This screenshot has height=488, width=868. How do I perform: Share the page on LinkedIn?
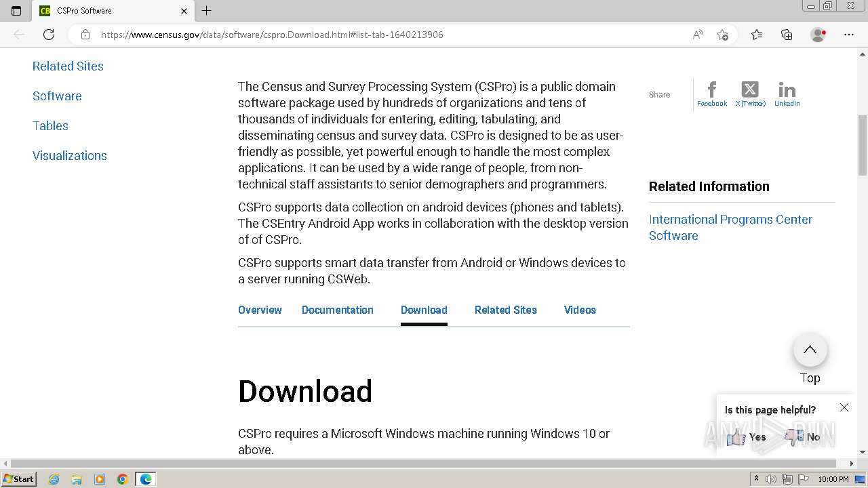click(x=787, y=94)
